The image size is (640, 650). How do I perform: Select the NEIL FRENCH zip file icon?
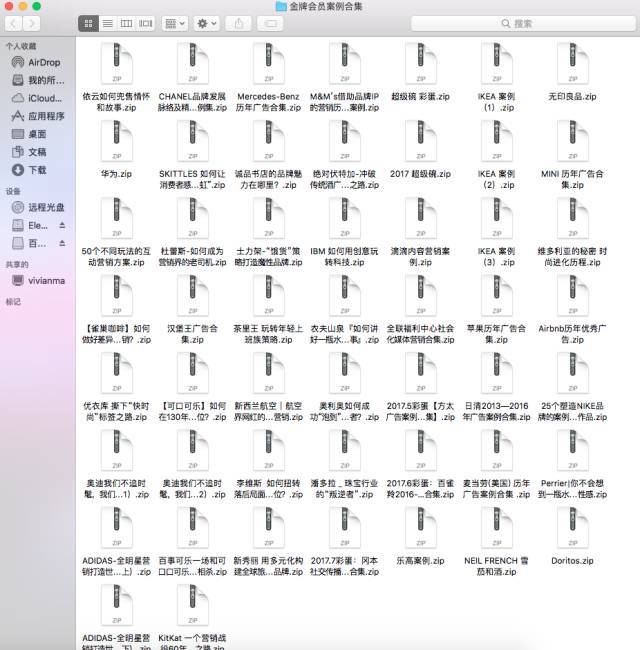coord(497,528)
